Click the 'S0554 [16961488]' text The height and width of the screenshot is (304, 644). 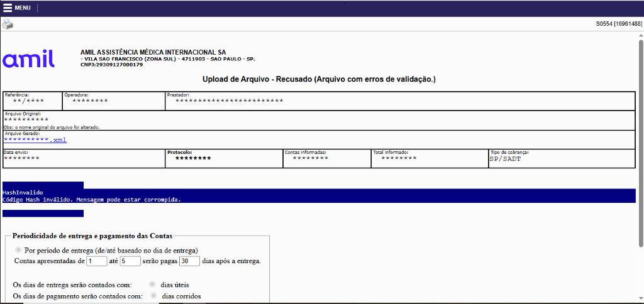point(619,24)
